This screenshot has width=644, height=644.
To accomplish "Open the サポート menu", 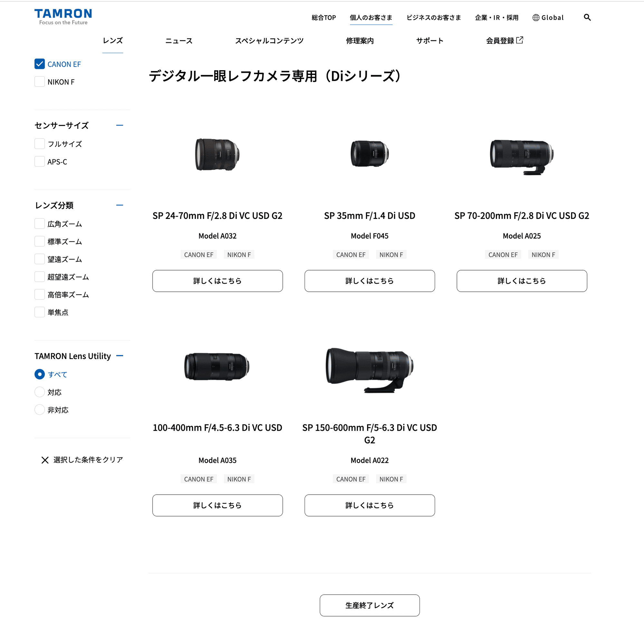I will point(430,41).
